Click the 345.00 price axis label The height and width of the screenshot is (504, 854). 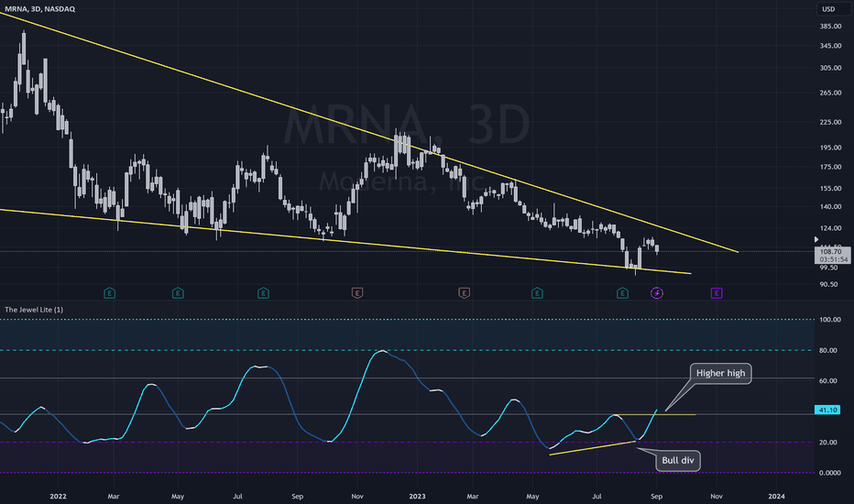830,46
